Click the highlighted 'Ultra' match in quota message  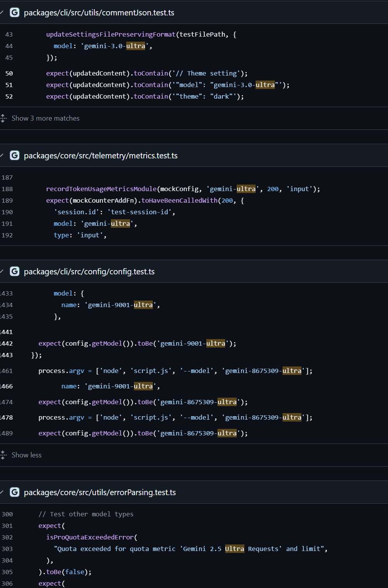234,549
